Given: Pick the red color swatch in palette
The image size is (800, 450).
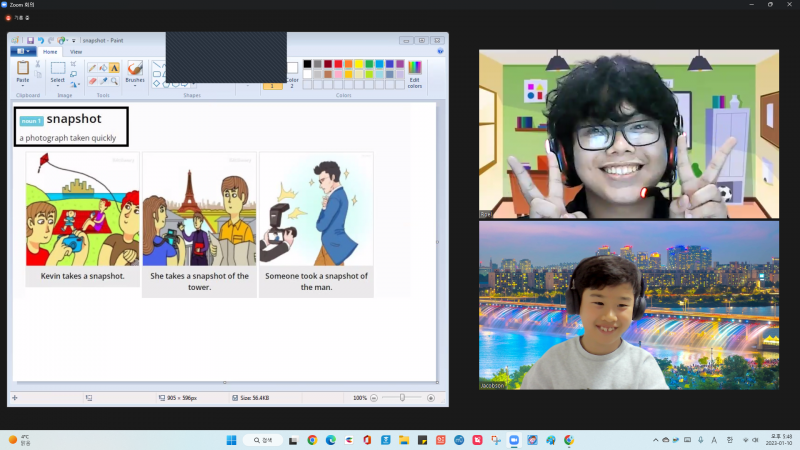Looking at the screenshot, I should pos(338,64).
